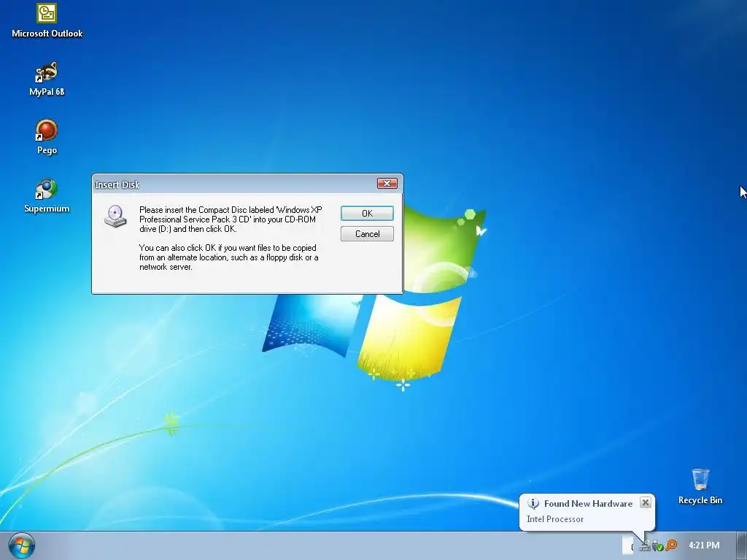Click the Found New Hardware tray icon
Viewport: 747px width, 560px height.
tap(645, 545)
